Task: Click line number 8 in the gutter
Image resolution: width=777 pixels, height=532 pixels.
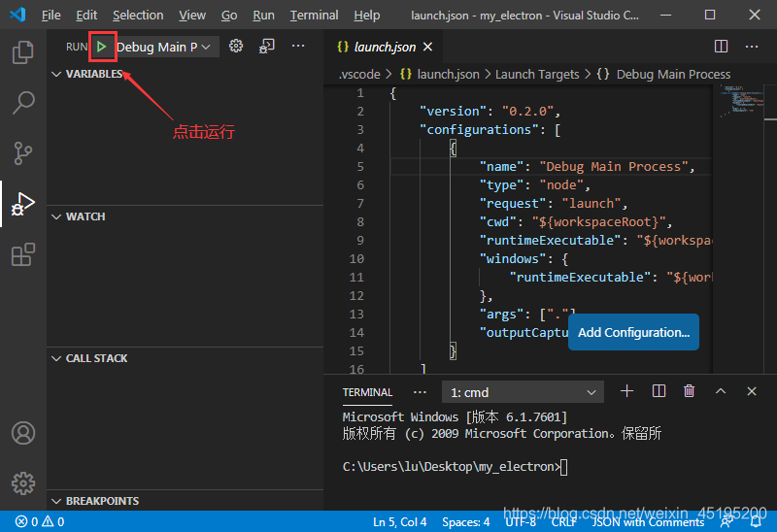Action: [x=359, y=222]
